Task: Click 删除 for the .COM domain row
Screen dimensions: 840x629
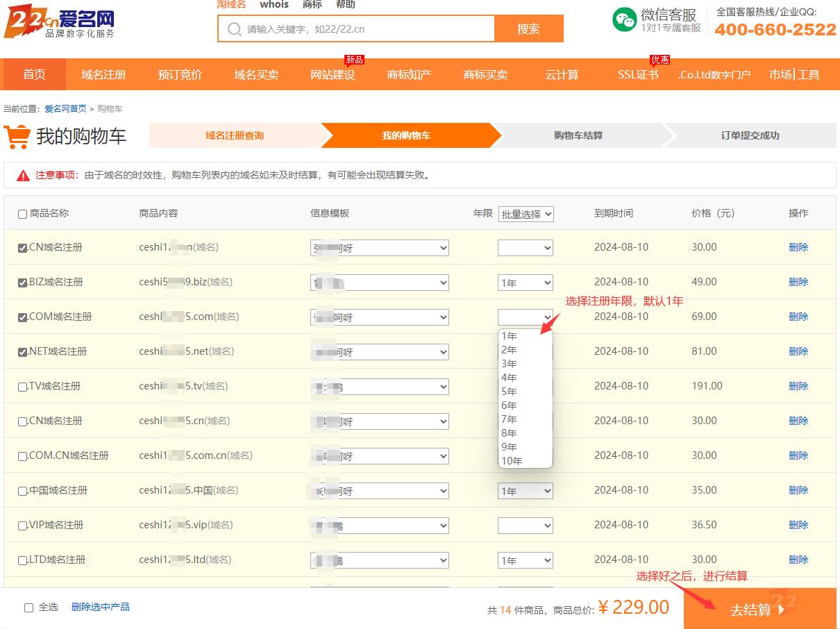Action: point(798,317)
